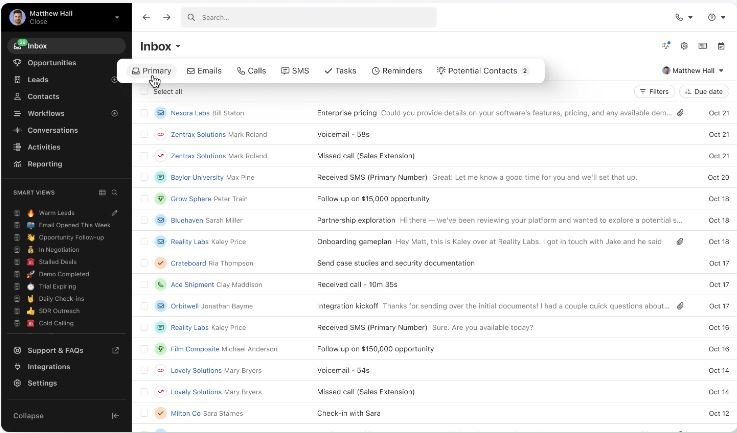Open Contacts in the sidebar
This screenshot has height=433, width=737.
(x=43, y=96)
